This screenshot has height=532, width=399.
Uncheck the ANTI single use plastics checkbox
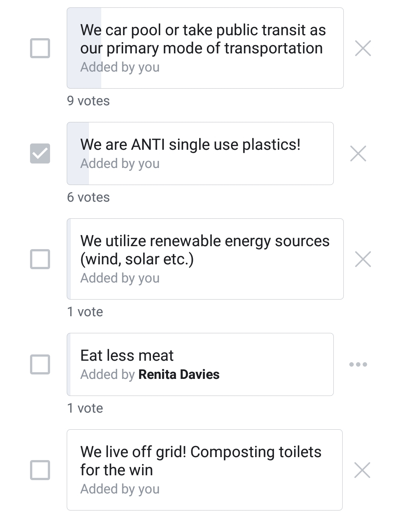point(40,153)
